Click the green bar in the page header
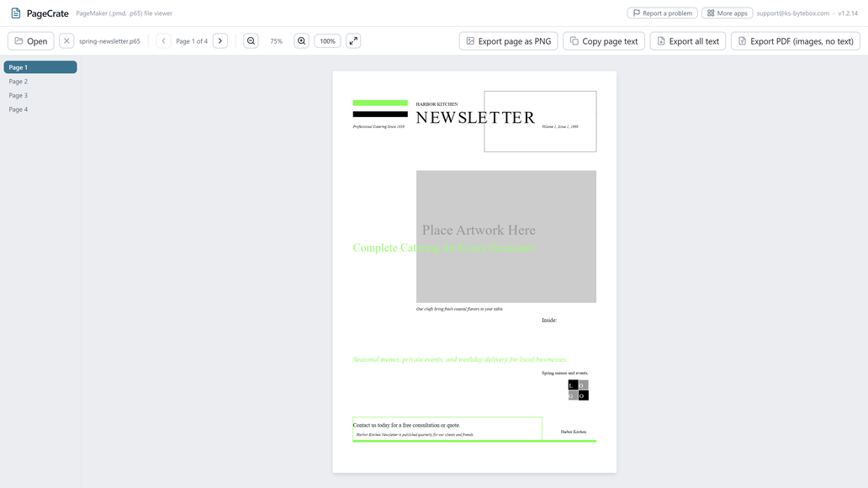The width and height of the screenshot is (868, 488). pyautogui.click(x=380, y=103)
